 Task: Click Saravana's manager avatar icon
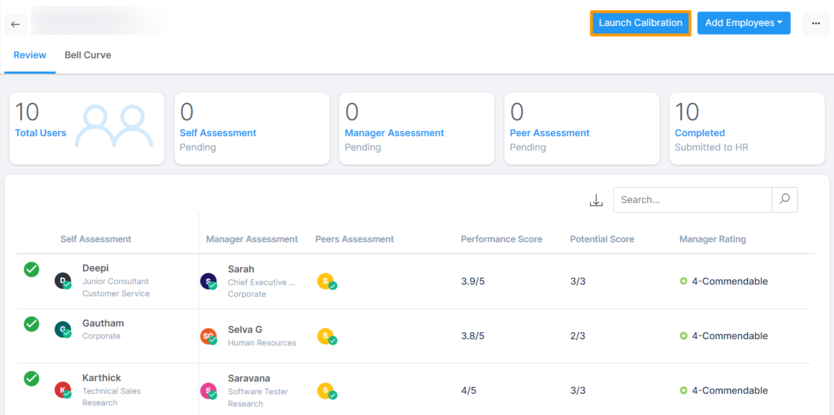(x=209, y=391)
